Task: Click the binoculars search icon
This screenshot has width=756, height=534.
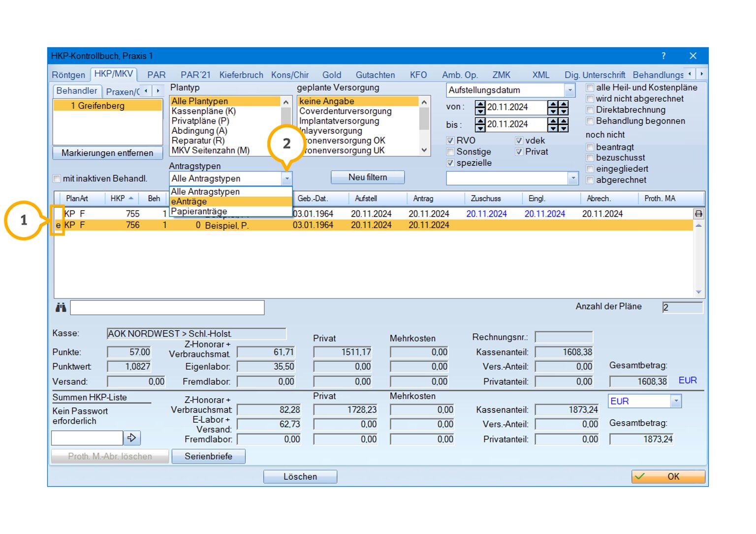Action: pos(61,308)
